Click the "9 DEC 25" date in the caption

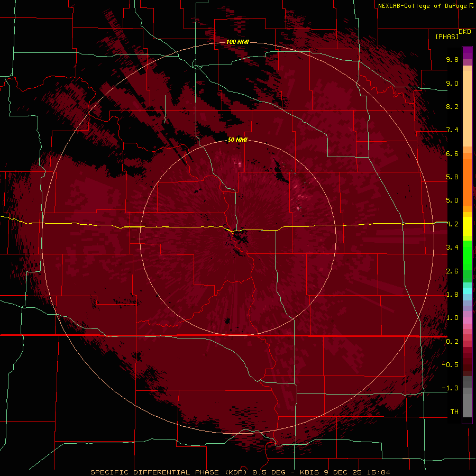(x=344, y=472)
